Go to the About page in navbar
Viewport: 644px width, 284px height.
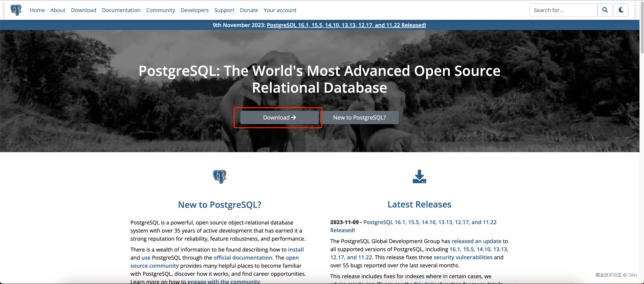click(x=58, y=10)
